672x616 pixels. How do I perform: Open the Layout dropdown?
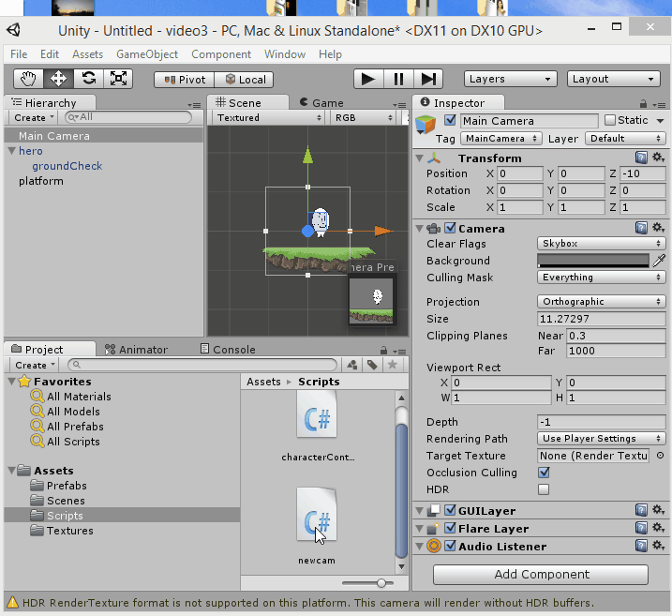pyautogui.click(x=613, y=79)
